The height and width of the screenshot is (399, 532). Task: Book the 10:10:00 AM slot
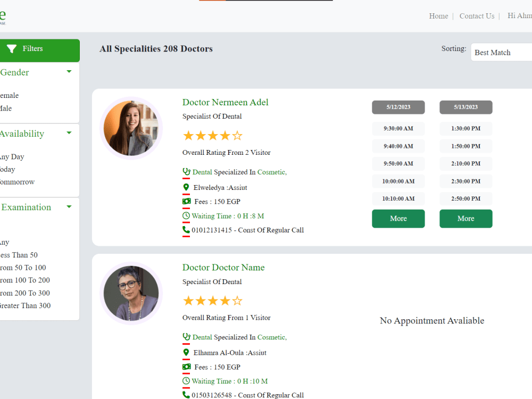tap(398, 198)
